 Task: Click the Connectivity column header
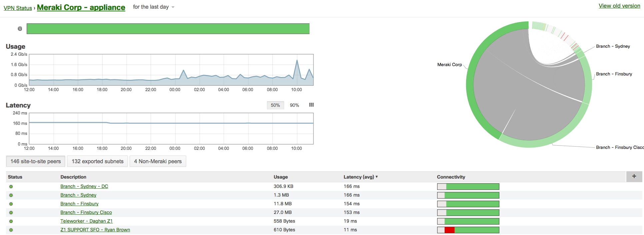[451, 177]
